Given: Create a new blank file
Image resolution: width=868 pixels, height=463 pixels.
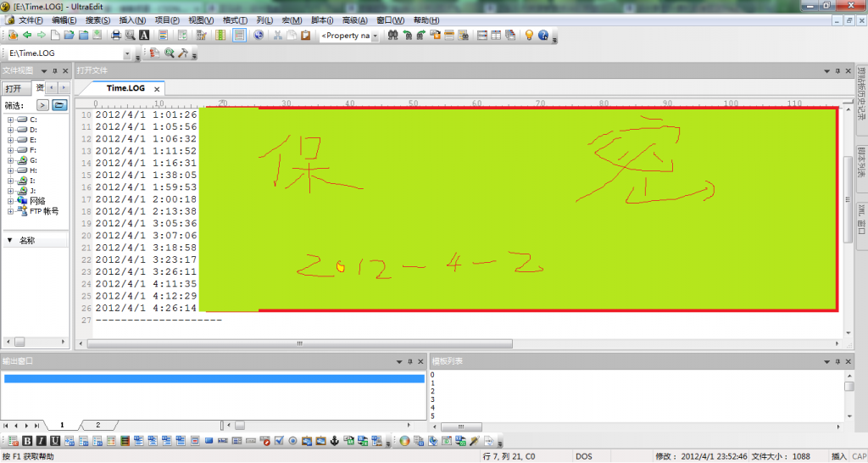Looking at the screenshot, I should (55, 35).
